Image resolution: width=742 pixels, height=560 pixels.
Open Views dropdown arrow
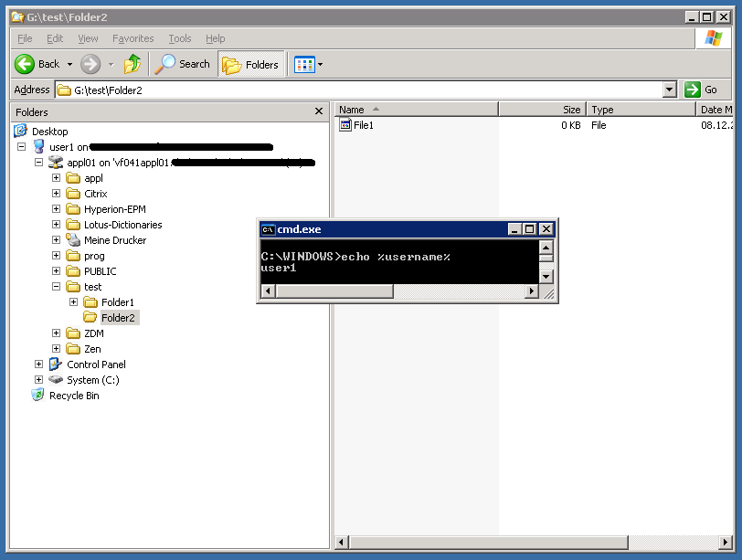(321, 64)
